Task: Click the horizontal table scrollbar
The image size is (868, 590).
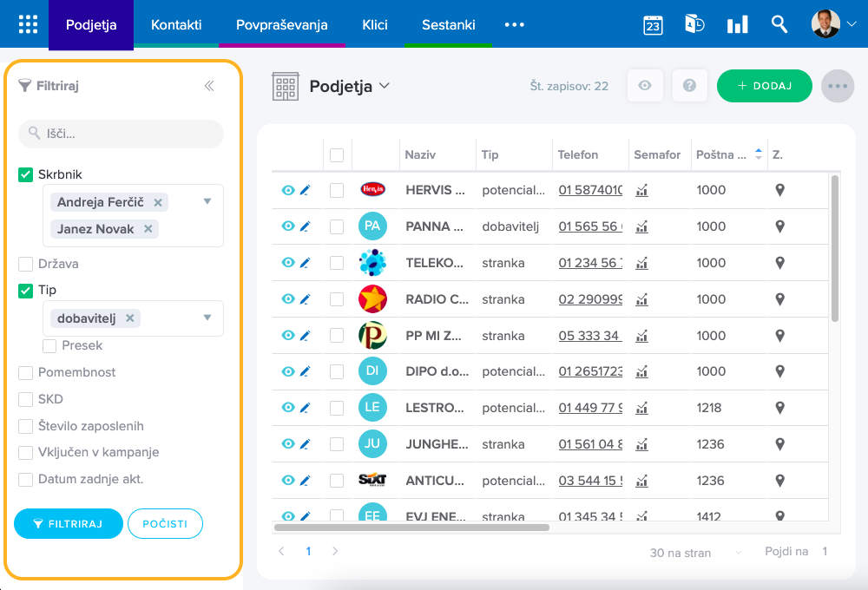Action: click(x=412, y=527)
